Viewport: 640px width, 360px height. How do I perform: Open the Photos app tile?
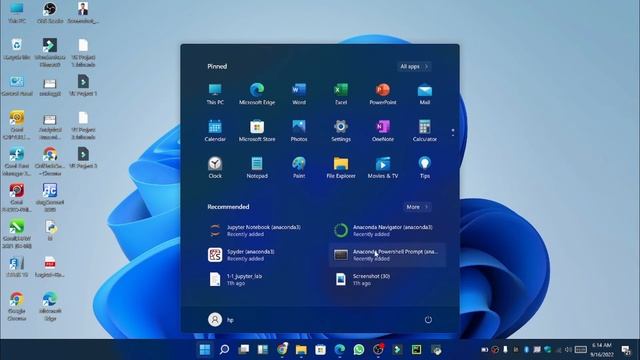click(x=299, y=131)
